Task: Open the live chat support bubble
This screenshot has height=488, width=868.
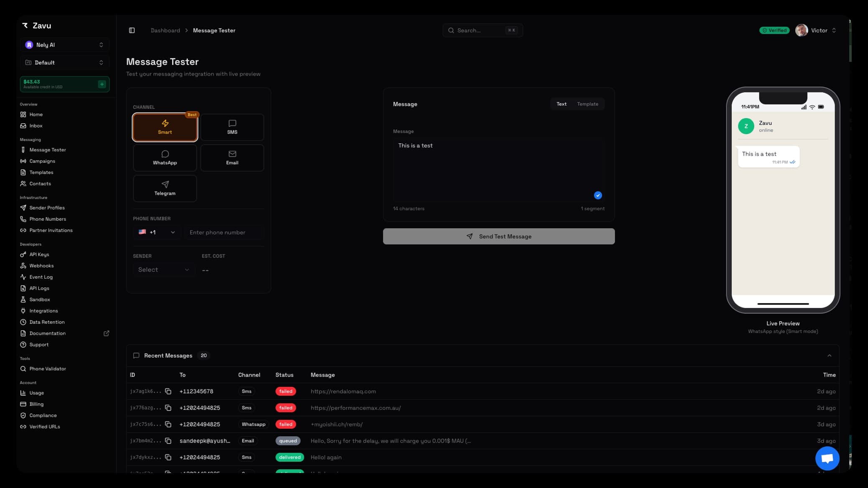Action: pos(827,458)
